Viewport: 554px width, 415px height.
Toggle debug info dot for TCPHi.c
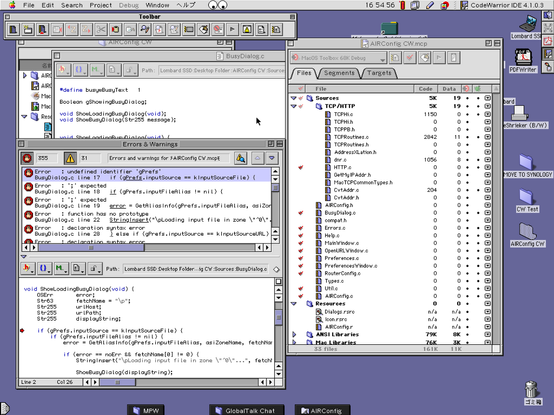coord(478,114)
